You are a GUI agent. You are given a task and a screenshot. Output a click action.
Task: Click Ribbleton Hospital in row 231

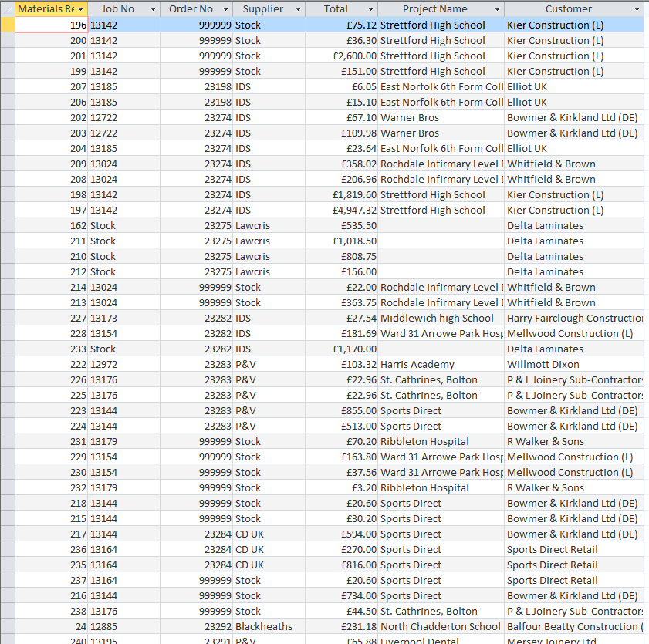click(441, 441)
